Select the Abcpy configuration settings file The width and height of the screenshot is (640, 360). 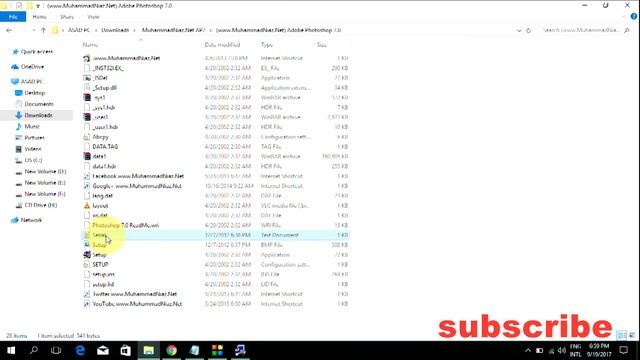click(x=100, y=137)
